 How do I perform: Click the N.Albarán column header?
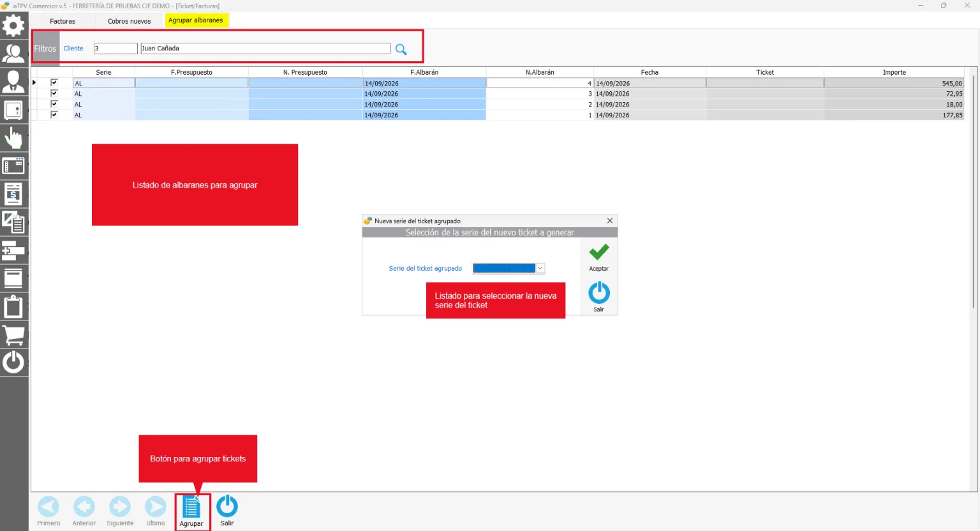click(x=540, y=72)
